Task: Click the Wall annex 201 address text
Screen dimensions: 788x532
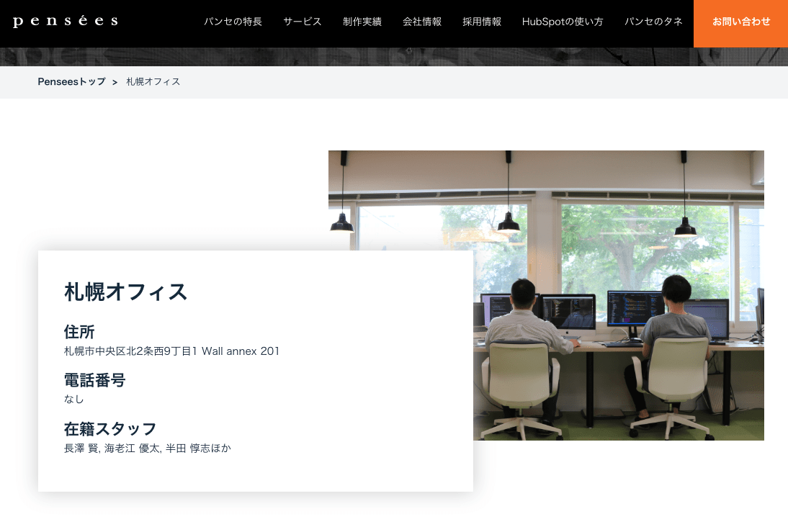Action: coord(241,351)
